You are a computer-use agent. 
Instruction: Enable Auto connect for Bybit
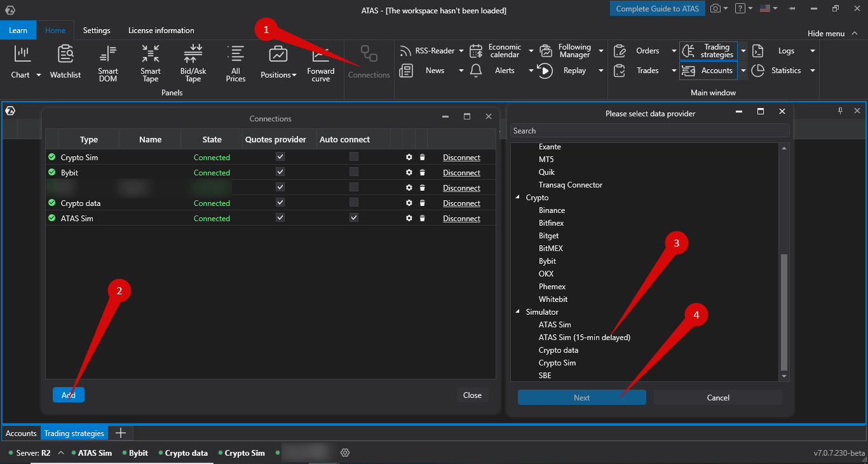click(x=354, y=172)
